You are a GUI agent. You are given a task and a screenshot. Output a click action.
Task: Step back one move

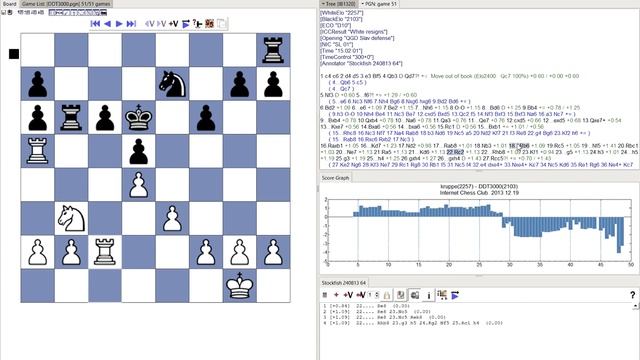pos(107,24)
